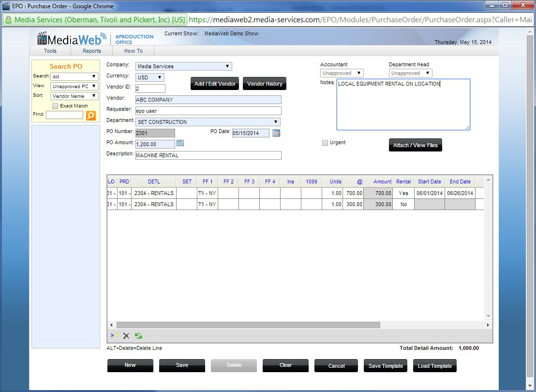The image size is (536, 392).
Task: Click the Rental column header
Action: (403, 181)
